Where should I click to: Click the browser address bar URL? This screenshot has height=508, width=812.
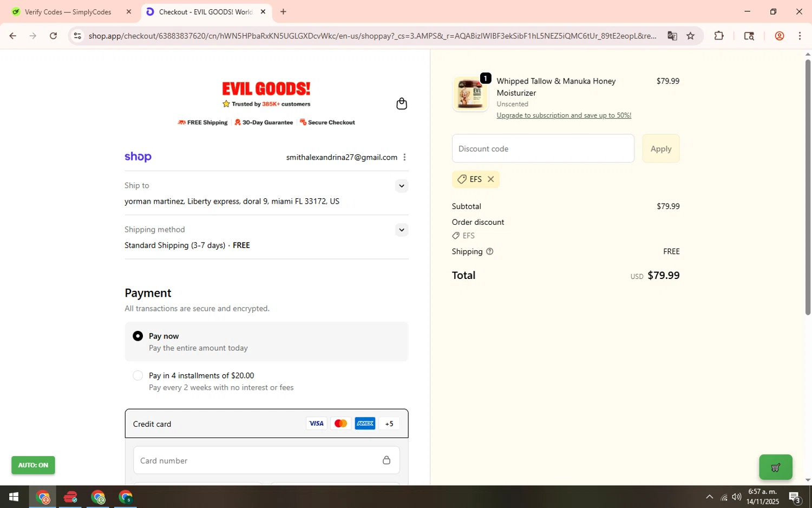point(372,36)
